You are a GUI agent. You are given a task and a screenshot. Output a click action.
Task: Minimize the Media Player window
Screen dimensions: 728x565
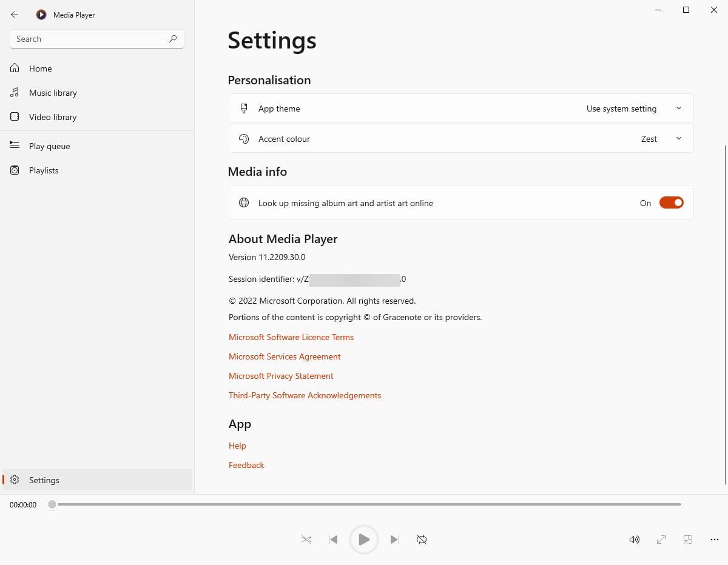click(658, 10)
